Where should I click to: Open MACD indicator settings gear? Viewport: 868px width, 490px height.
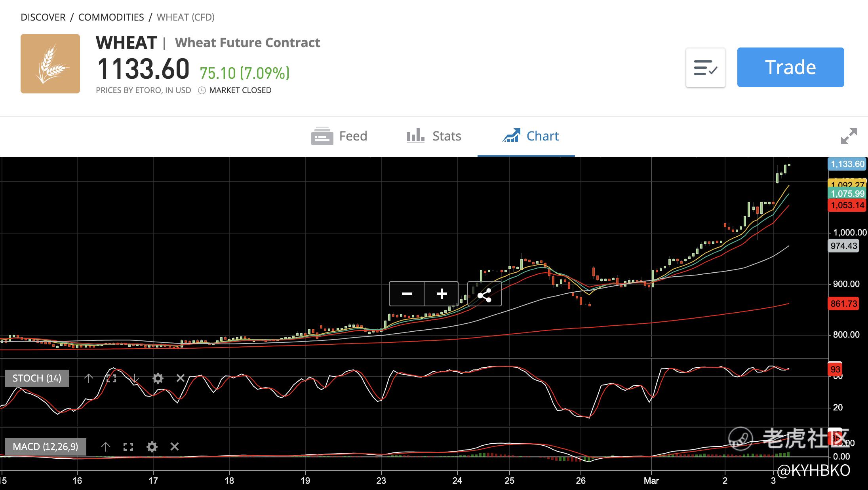point(152,447)
